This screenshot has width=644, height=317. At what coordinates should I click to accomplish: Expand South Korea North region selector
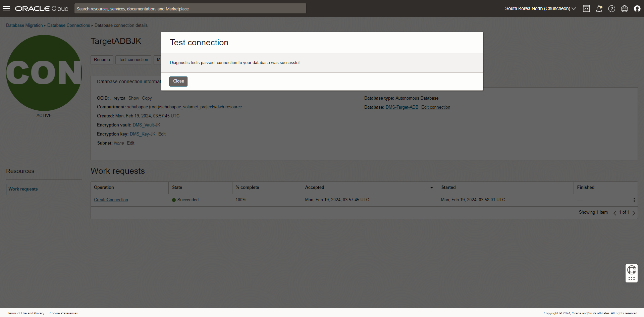point(540,9)
